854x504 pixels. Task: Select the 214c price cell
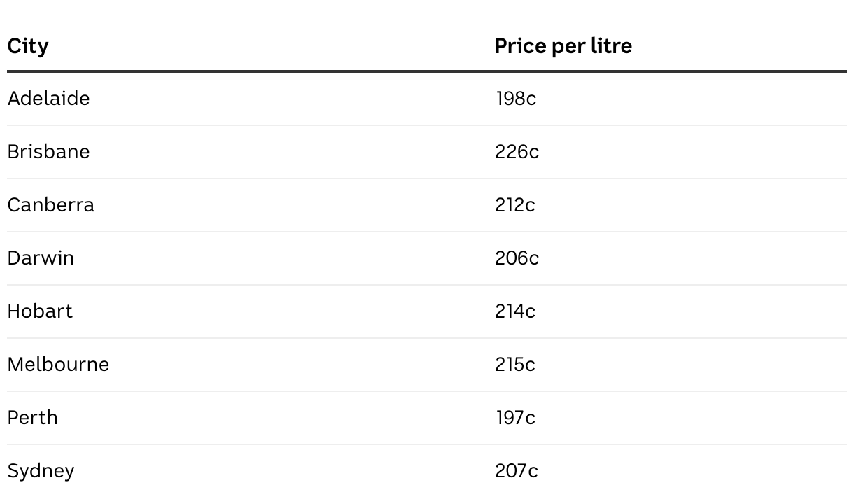point(515,311)
